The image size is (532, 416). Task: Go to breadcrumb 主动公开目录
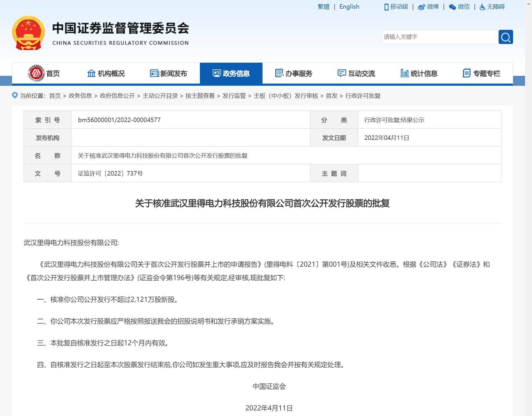pyautogui.click(x=160, y=96)
